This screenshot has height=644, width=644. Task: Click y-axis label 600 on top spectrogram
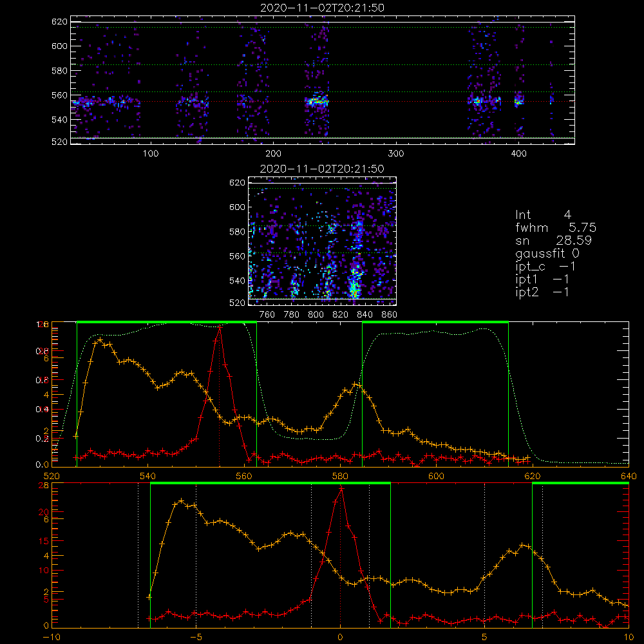59,46
